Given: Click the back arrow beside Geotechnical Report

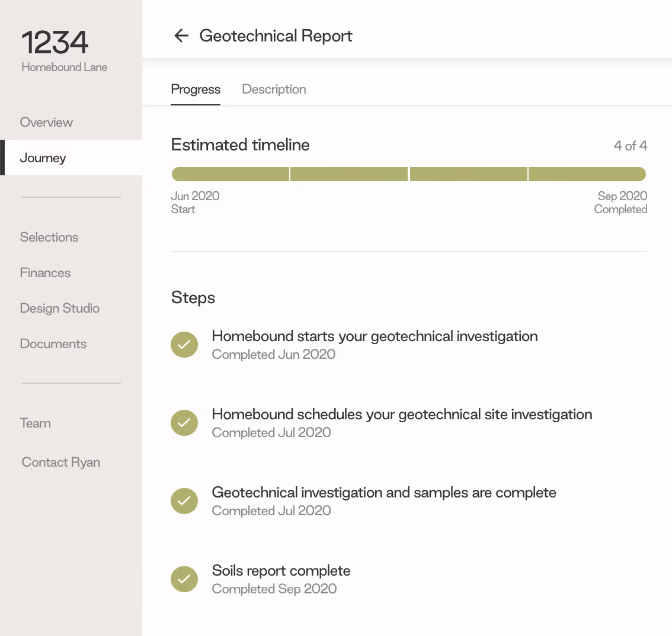Looking at the screenshot, I should tap(181, 36).
